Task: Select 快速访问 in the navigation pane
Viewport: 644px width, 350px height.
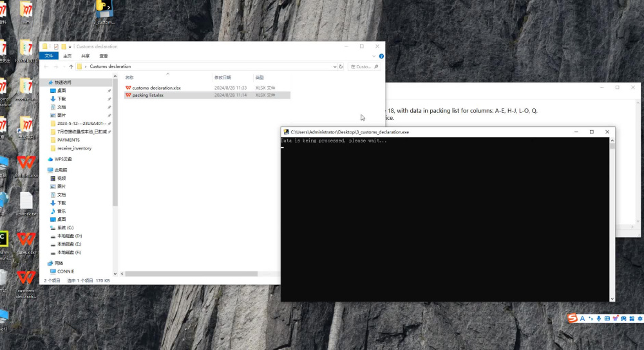Action: tap(63, 83)
